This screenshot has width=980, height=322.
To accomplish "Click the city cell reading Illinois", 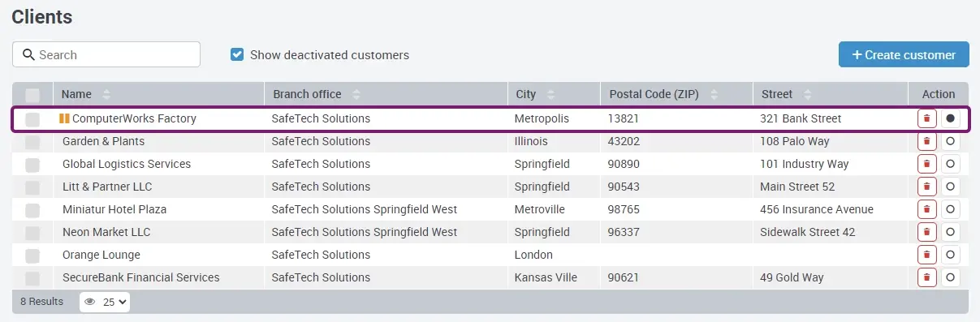I will click(x=531, y=141).
